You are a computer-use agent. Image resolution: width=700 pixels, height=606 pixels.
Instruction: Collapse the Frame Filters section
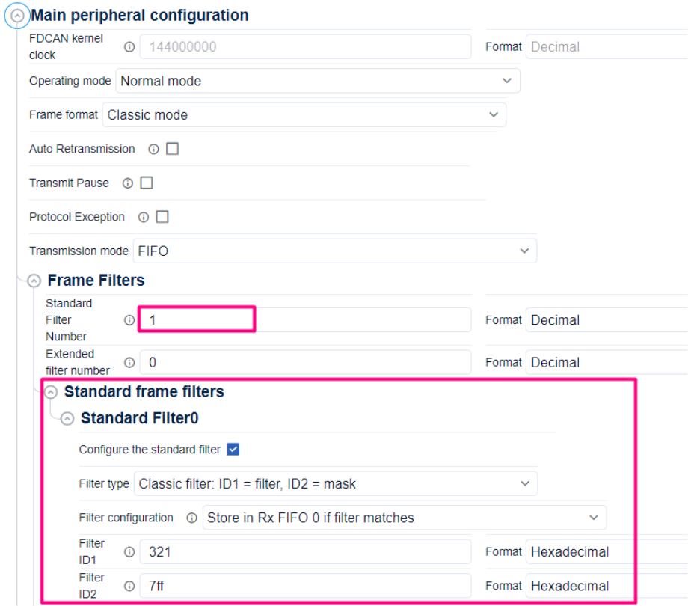coord(34,281)
